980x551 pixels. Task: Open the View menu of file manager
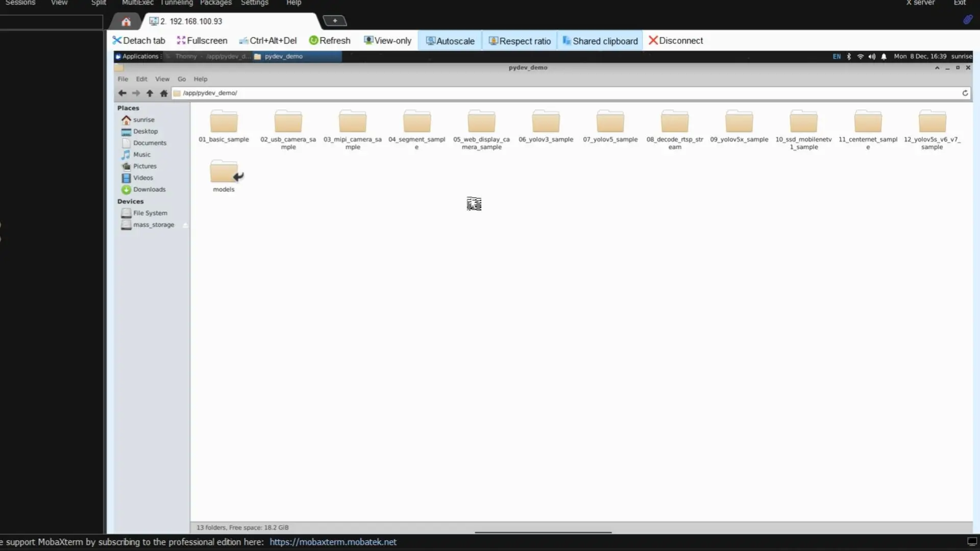coord(162,79)
